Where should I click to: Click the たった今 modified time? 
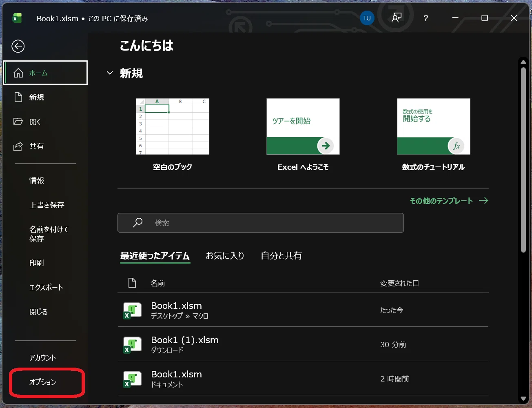tap(392, 310)
